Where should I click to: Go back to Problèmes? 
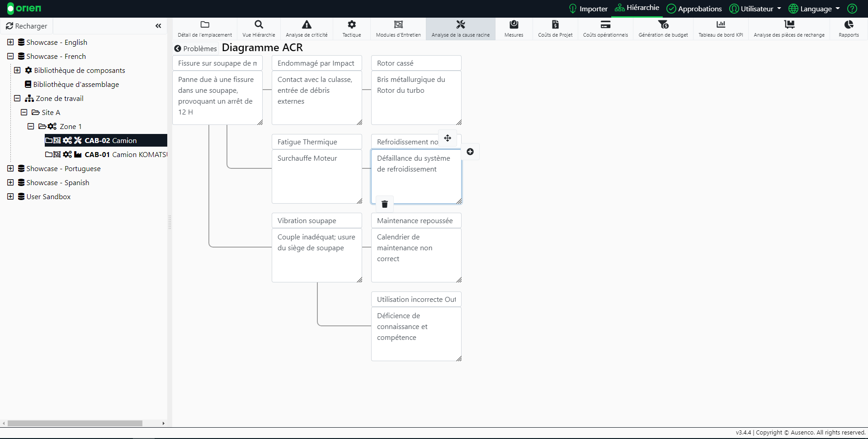pos(196,48)
